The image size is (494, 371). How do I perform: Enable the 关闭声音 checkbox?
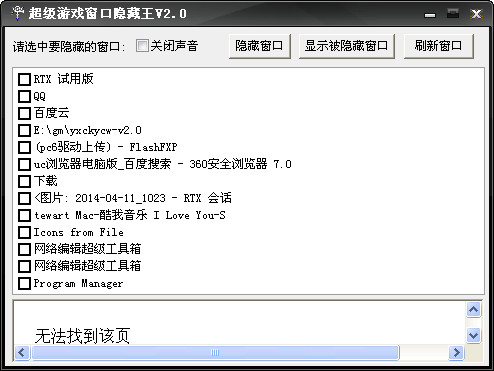click(x=142, y=46)
